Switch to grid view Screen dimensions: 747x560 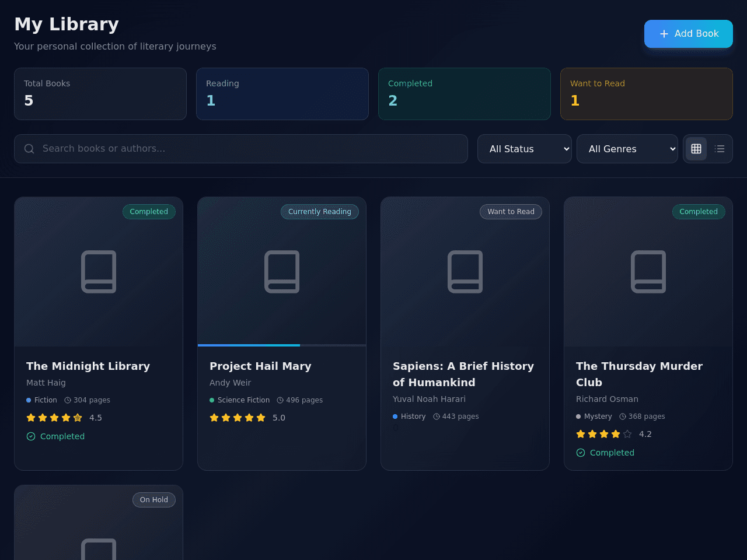point(696,149)
